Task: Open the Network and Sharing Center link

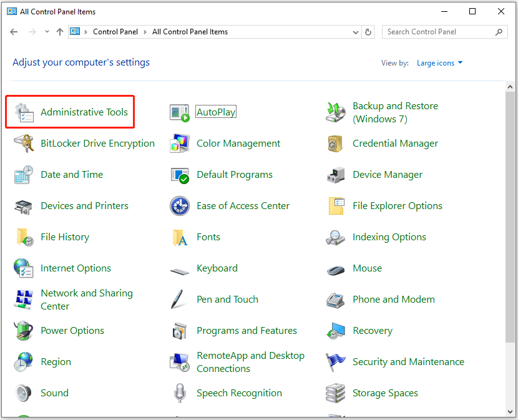Action: (87, 300)
